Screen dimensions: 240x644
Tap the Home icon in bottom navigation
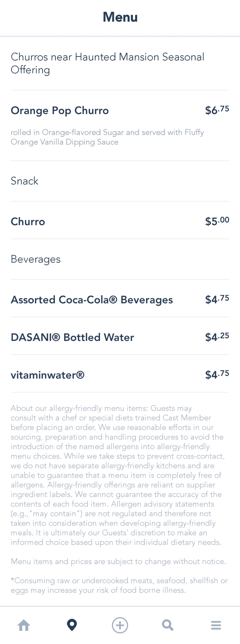(x=24, y=626)
